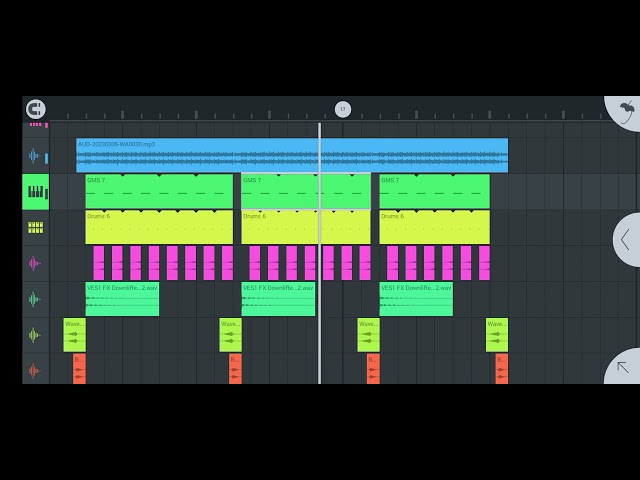The width and height of the screenshot is (640, 480).
Task: Select the first pink clip in pink track
Action: pos(99,263)
